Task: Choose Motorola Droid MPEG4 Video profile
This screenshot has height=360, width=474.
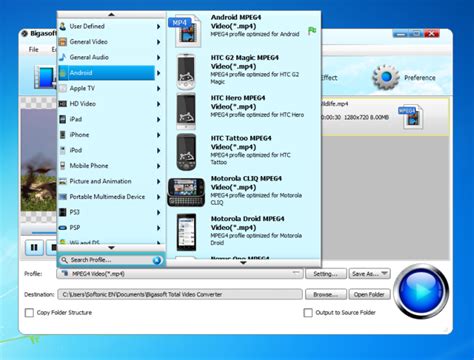Action: (244, 232)
